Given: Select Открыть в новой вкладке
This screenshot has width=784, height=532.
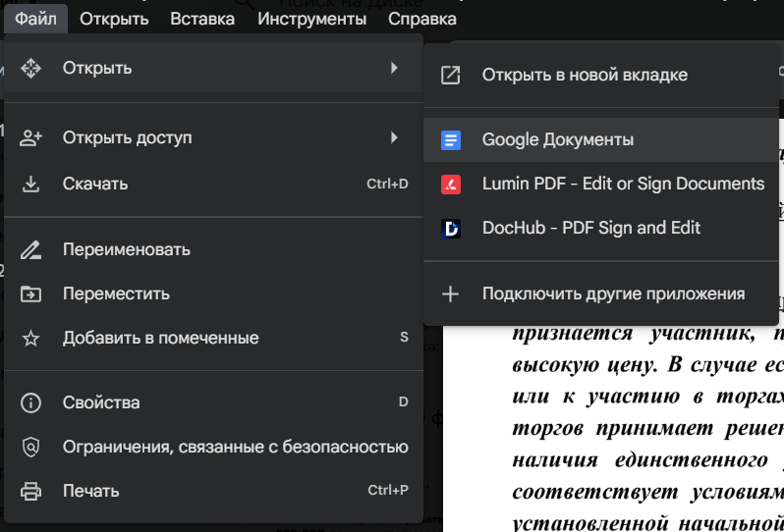Looking at the screenshot, I should tap(601, 75).
